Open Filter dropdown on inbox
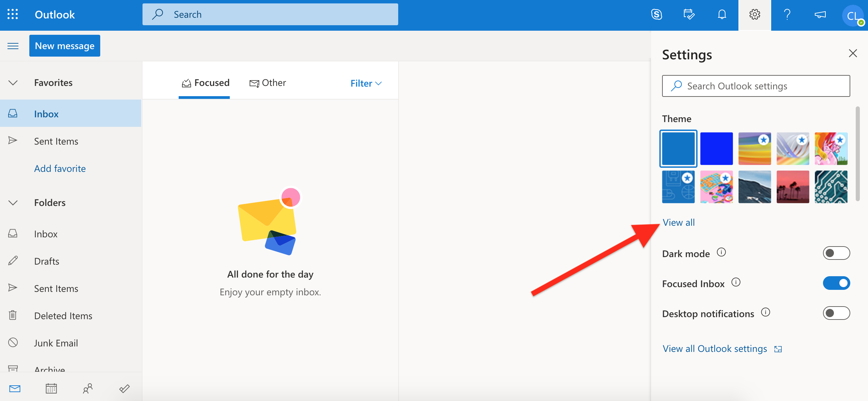Screen dimensions: 868x401 click(365, 83)
